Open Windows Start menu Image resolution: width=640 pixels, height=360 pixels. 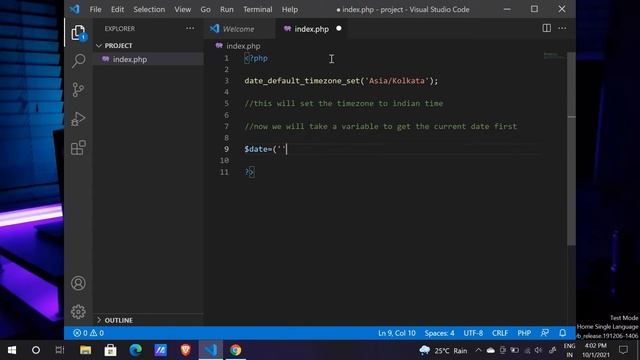point(12,350)
